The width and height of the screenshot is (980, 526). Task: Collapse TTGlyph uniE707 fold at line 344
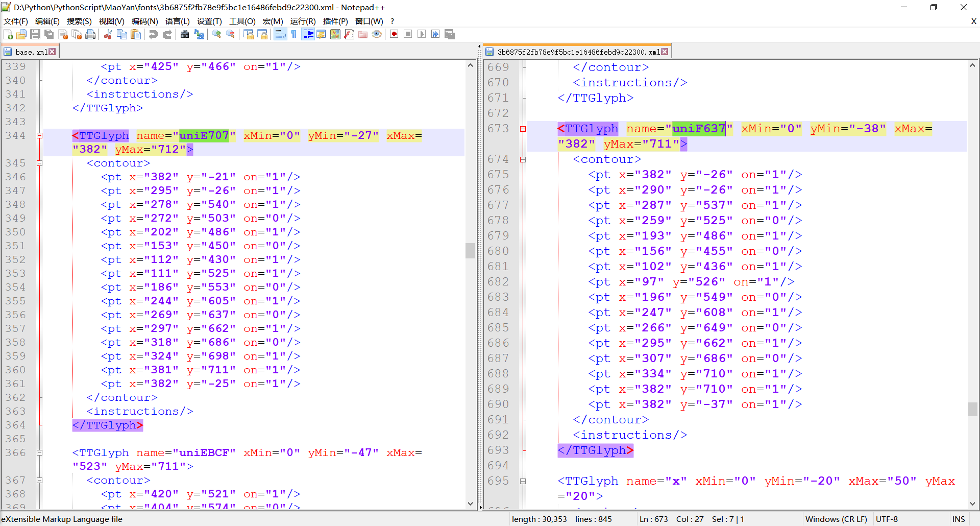(x=39, y=135)
